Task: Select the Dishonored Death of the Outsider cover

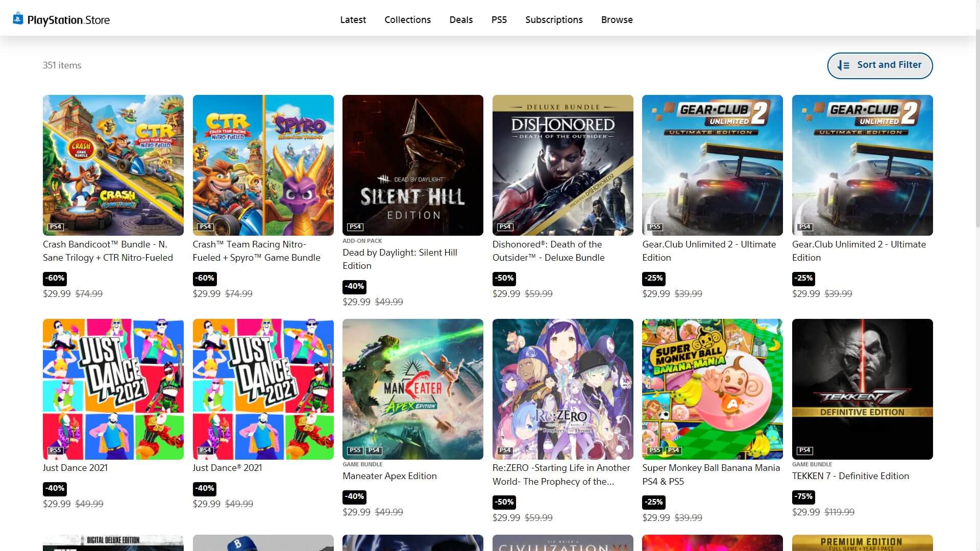Action: coord(562,165)
